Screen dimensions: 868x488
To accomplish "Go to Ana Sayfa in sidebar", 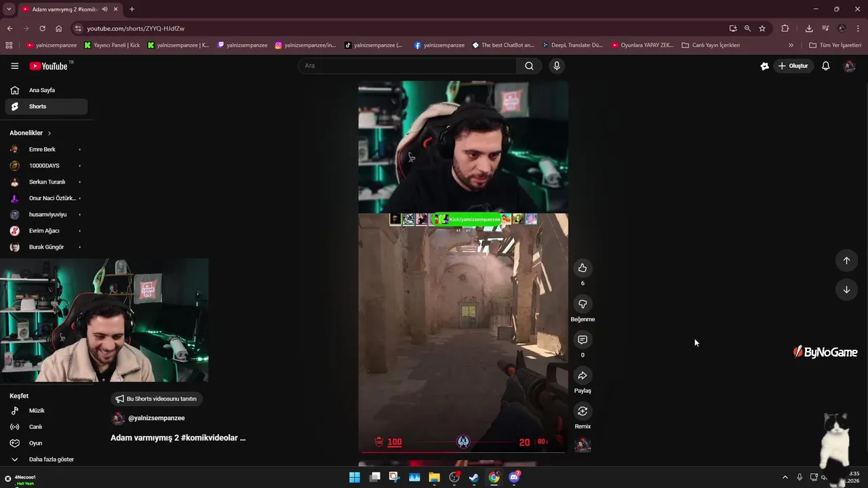I will point(46,90).
